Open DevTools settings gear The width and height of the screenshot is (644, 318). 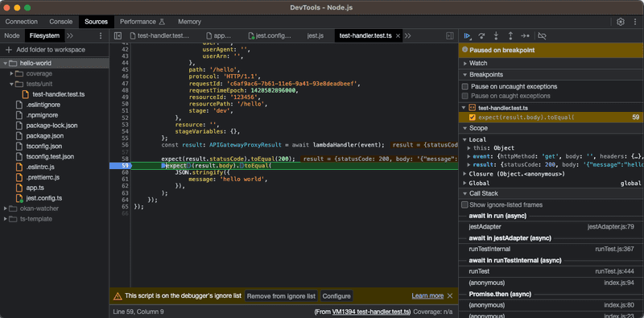(x=621, y=22)
